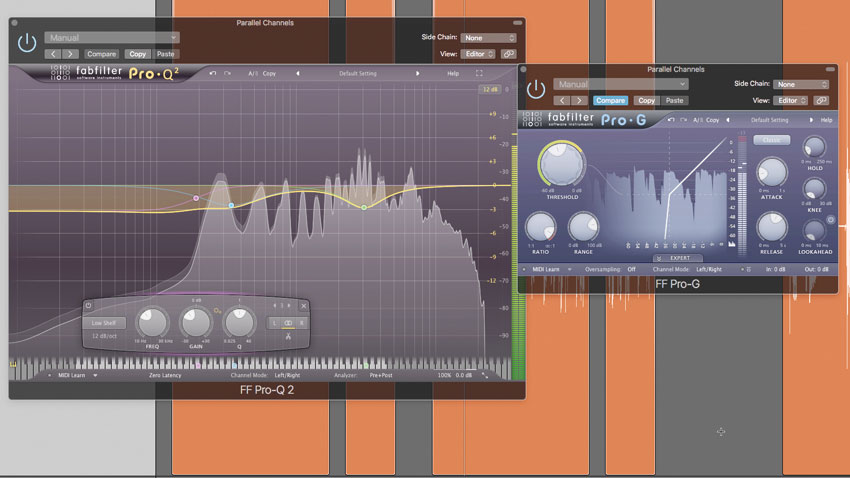Select next Pro-Q 2 preset with right arrow
Screen dimensions: 850x478
point(417,73)
